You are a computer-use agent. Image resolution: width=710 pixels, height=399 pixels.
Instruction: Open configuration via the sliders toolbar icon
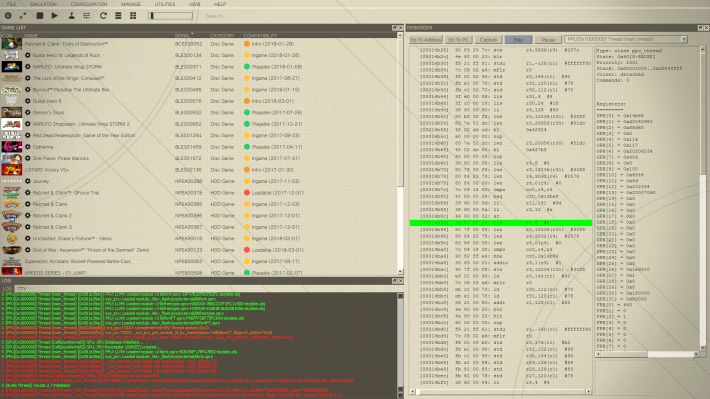[86, 15]
